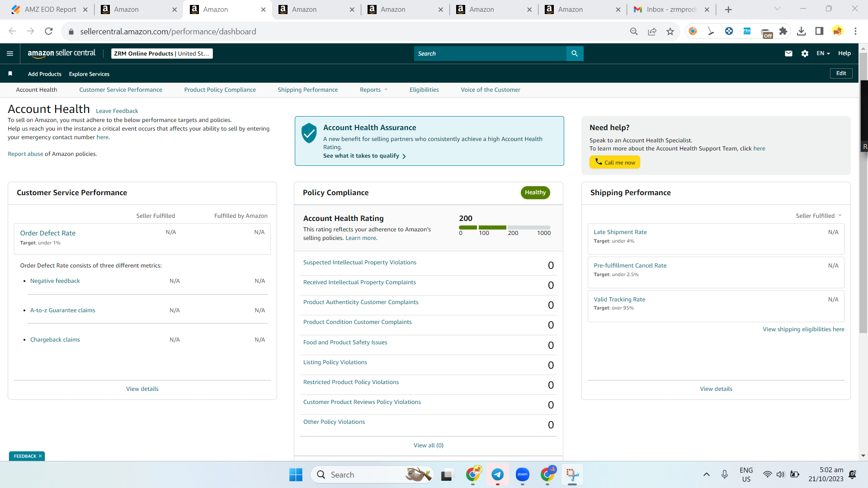Click the Seller Central Search field
Viewport: 868px width, 488px height.
click(490, 53)
